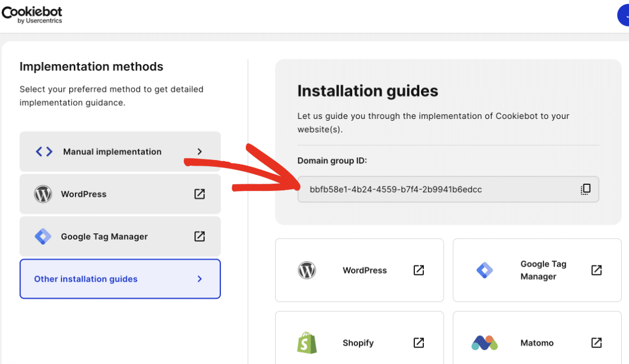Select Google Tag Manager in implementation methods

120,237
